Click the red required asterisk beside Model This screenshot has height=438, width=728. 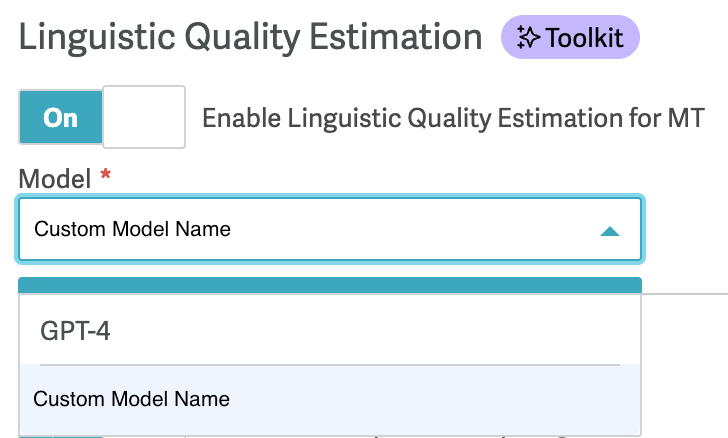point(106,174)
